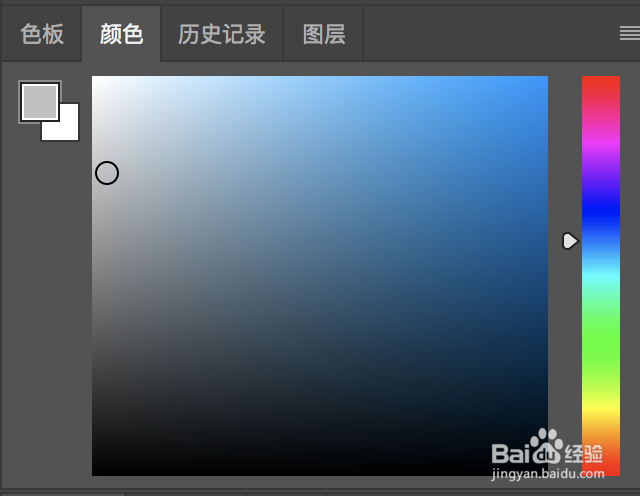Screen dimensions: 640x496
Task: Choose the most saturated blue corner of color field
Action: (544, 80)
